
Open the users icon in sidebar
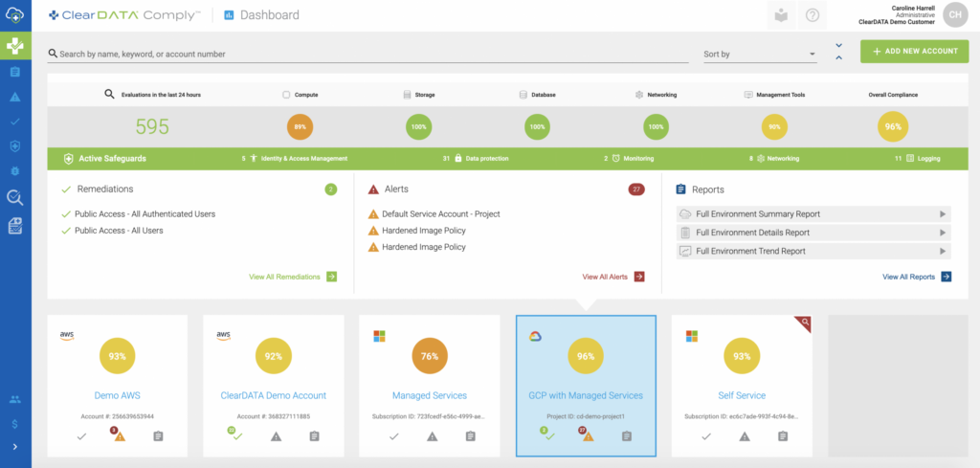coord(15,399)
